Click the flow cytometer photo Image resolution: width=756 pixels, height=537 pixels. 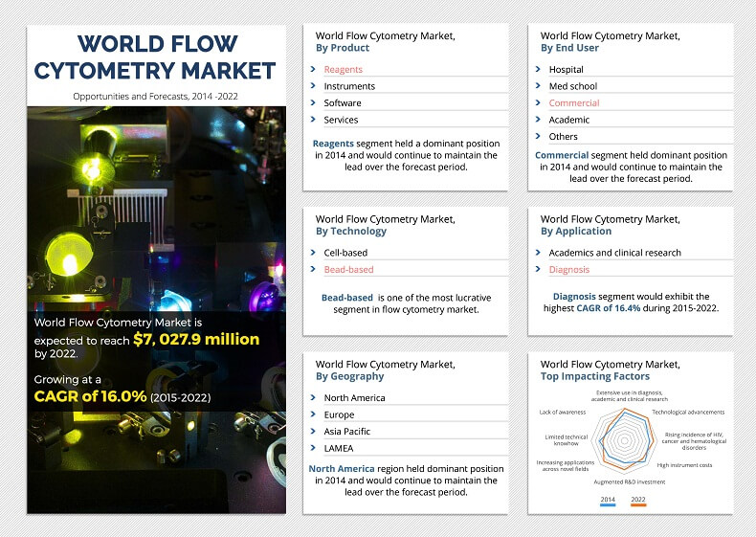tap(155, 211)
